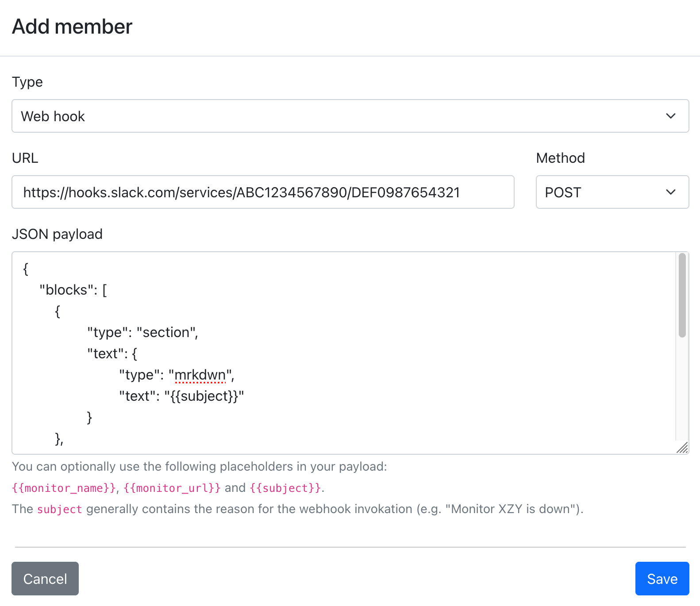Image resolution: width=700 pixels, height=606 pixels.
Task: Click the {{monitor_url}} placeholder text
Action: point(172,488)
